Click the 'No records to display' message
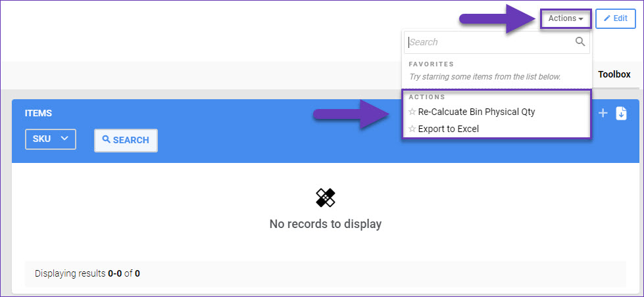The image size is (644, 297). coord(326,224)
